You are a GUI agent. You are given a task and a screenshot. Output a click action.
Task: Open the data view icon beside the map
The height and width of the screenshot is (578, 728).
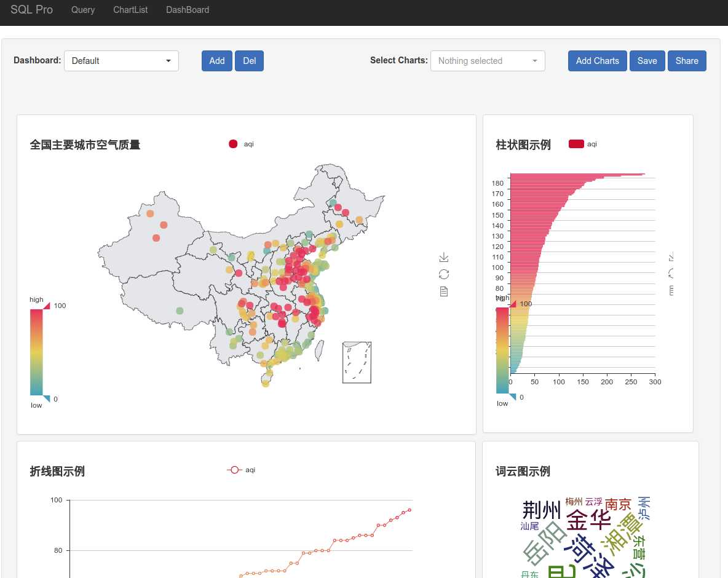click(x=443, y=291)
